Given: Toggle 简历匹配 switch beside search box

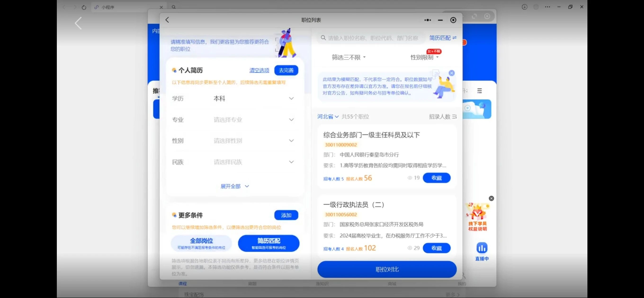Looking at the screenshot, I should [443, 38].
